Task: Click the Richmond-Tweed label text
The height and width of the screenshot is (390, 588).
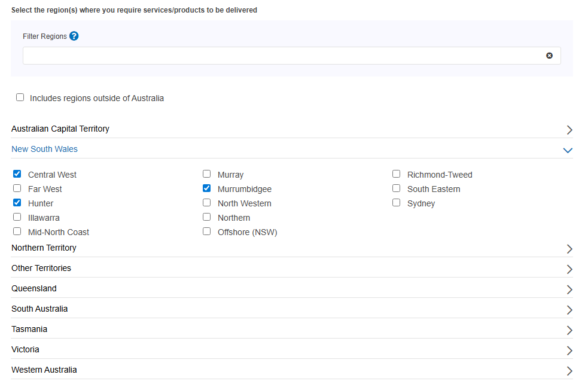Action: [440, 175]
